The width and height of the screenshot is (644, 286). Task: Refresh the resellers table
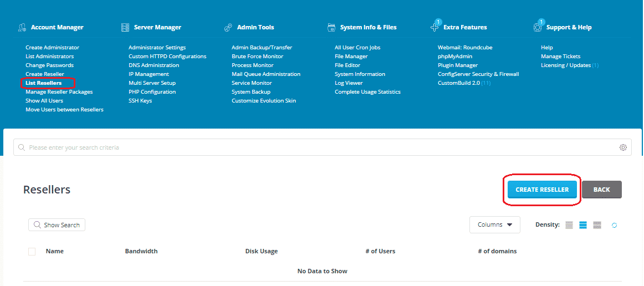point(615,225)
